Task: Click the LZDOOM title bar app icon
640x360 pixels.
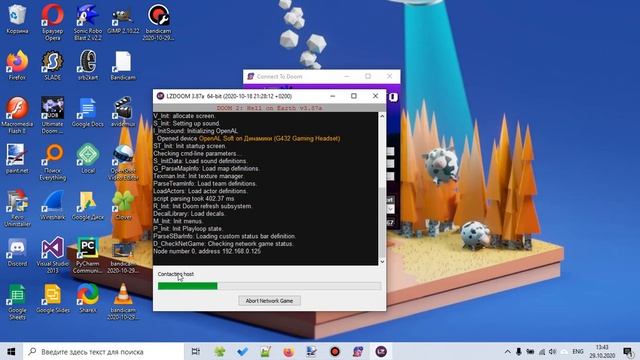Action: click(x=160, y=96)
